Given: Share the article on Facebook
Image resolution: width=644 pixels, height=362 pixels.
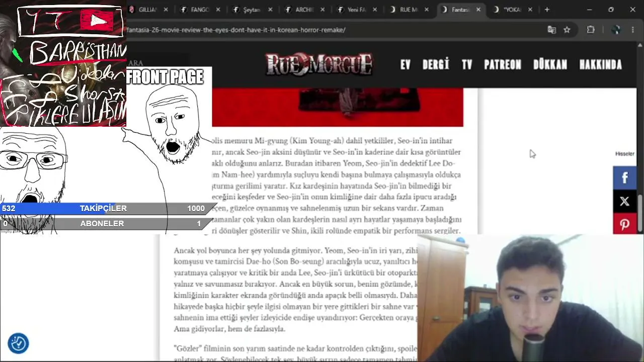Looking at the screenshot, I should pyautogui.click(x=624, y=177).
